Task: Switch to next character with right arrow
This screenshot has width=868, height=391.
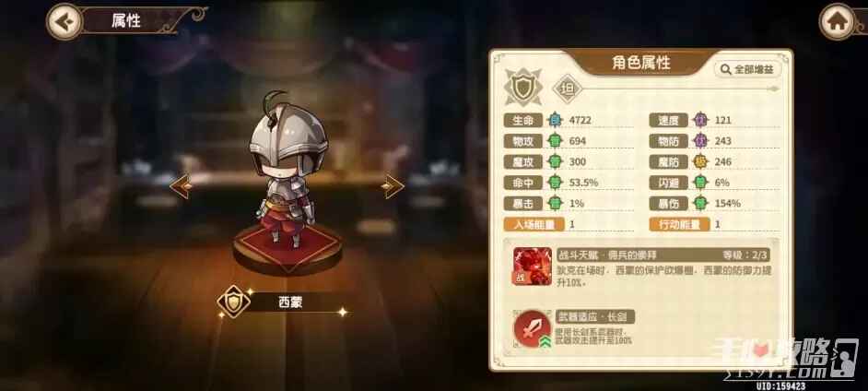Action: coord(393,186)
